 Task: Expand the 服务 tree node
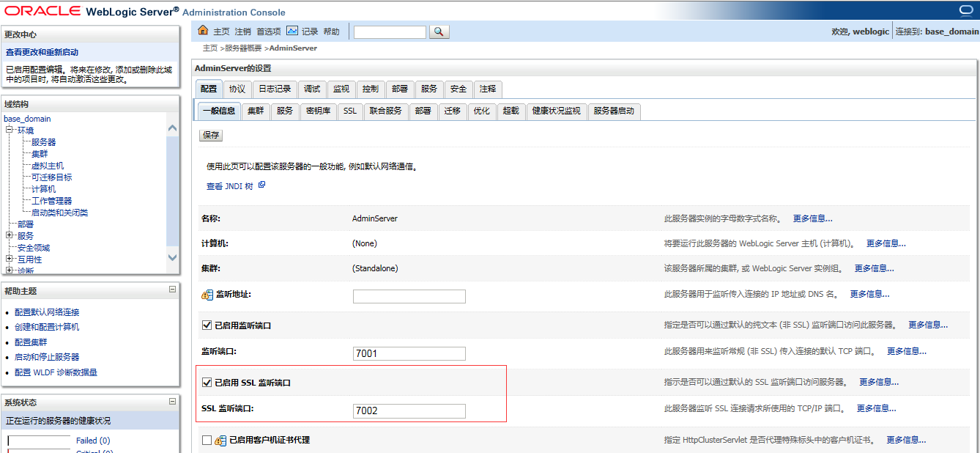pyautogui.click(x=10, y=235)
